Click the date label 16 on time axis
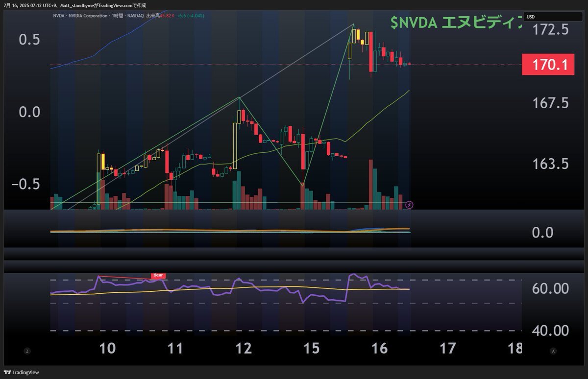The width and height of the screenshot is (588, 379). pyautogui.click(x=380, y=349)
